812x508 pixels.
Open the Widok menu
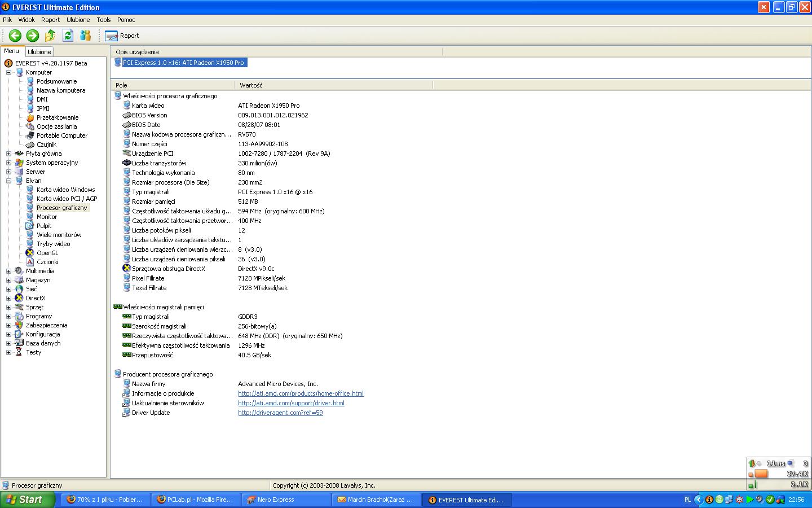(27, 20)
